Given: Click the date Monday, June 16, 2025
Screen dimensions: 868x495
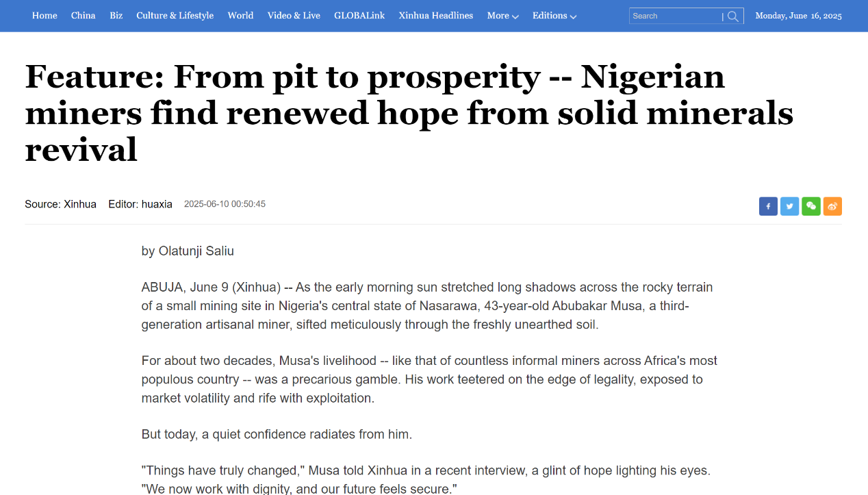Looking at the screenshot, I should pos(798,16).
